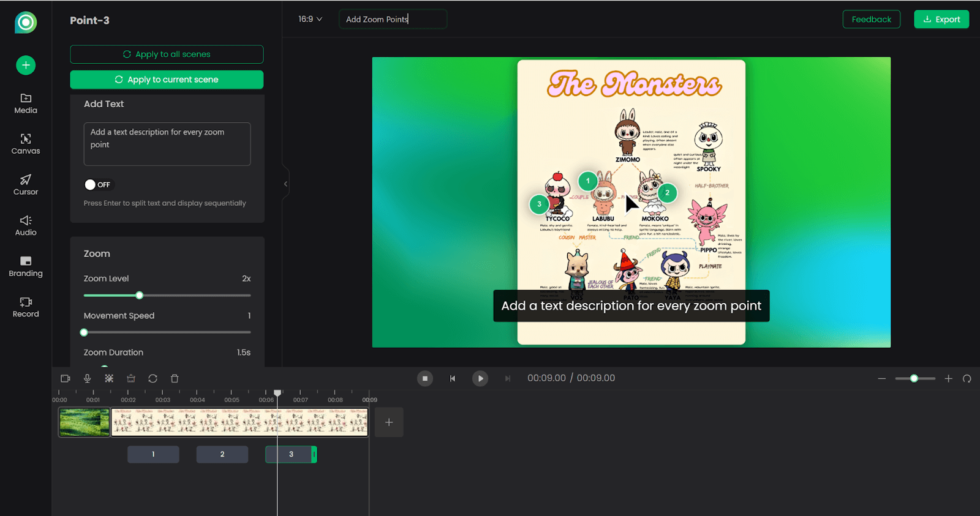Skip to the beginning of video
This screenshot has width=980, height=516.
click(453, 378)
